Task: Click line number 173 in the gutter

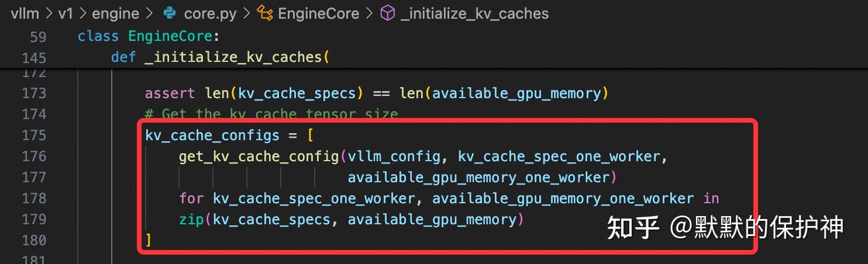Action: 33,93
